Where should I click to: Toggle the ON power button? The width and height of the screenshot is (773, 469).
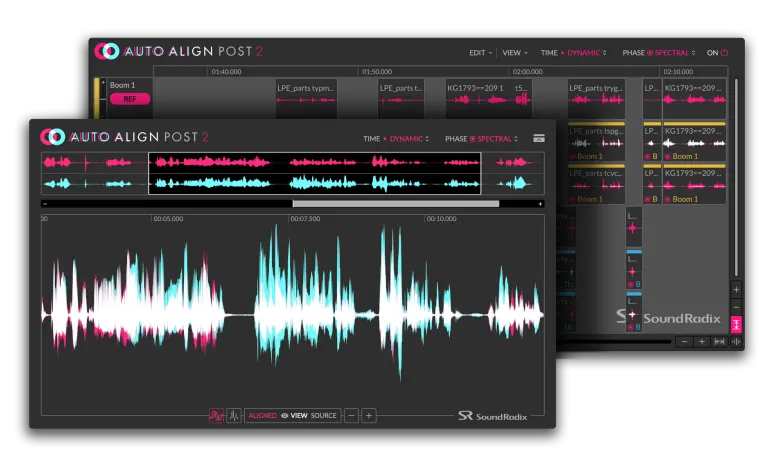[x=724, y=52]
